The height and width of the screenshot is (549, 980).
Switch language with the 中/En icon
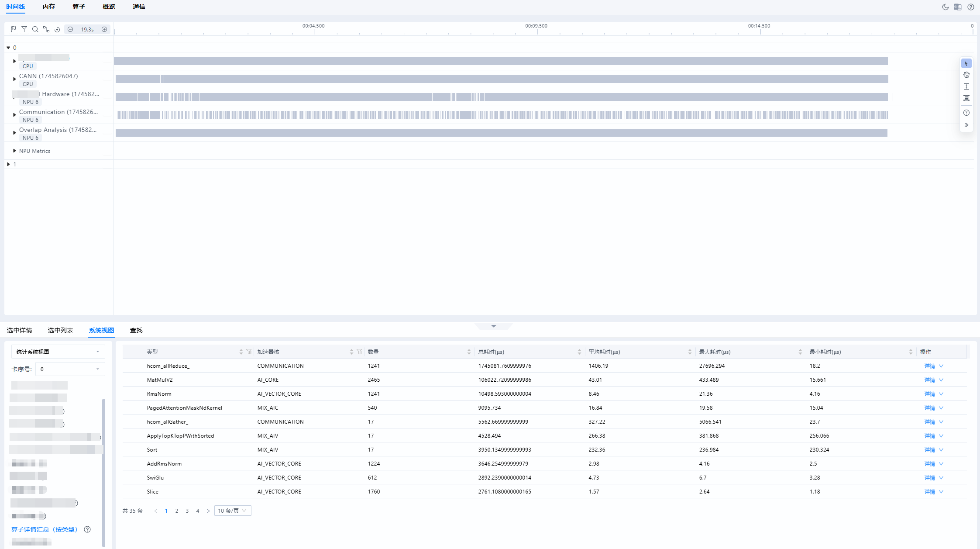958,7
